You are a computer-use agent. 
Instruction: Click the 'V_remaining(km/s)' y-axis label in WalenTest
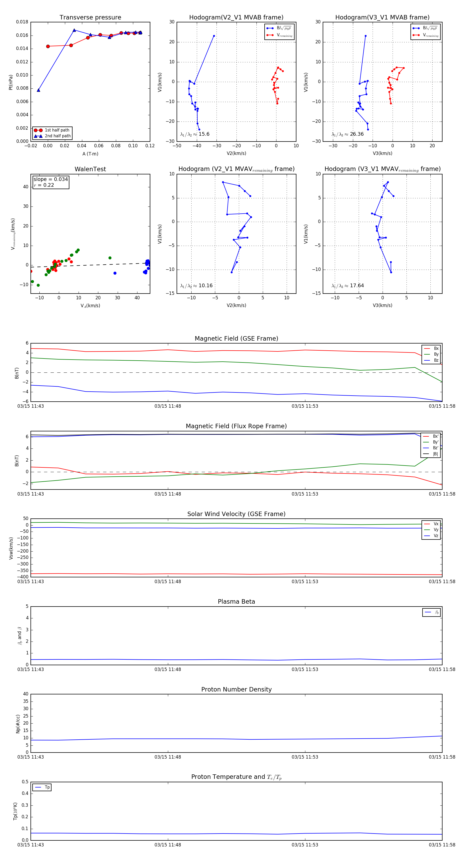click(13, 234)
